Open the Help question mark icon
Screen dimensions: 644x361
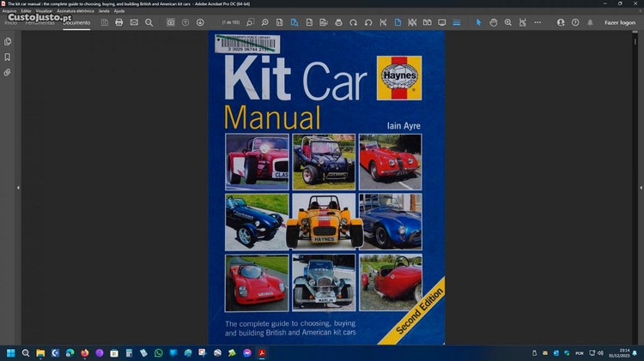point(575,22)
